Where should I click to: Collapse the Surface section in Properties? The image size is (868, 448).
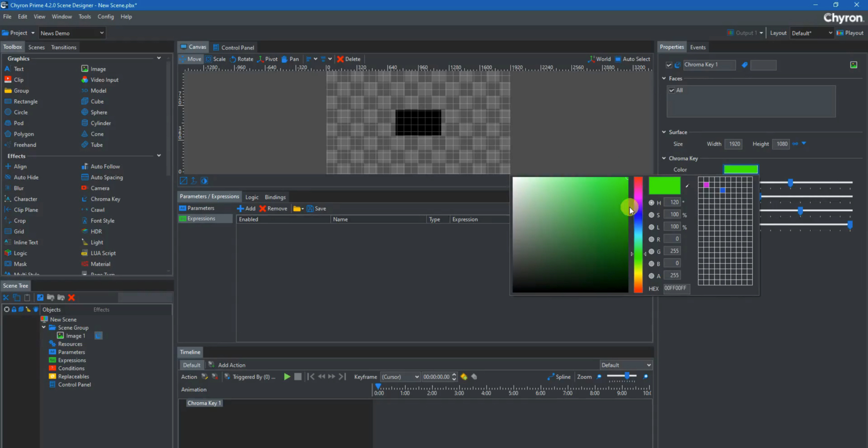(664, 132)
